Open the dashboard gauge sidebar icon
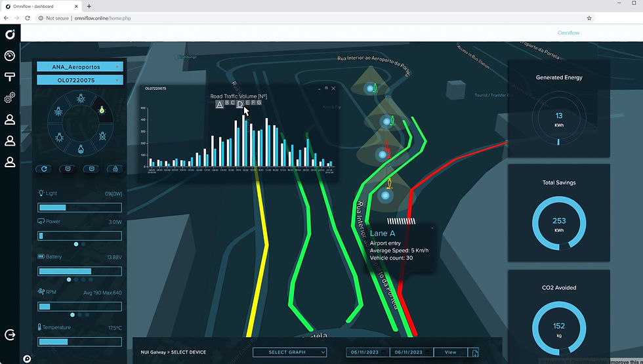 click(x=10, y=56)
